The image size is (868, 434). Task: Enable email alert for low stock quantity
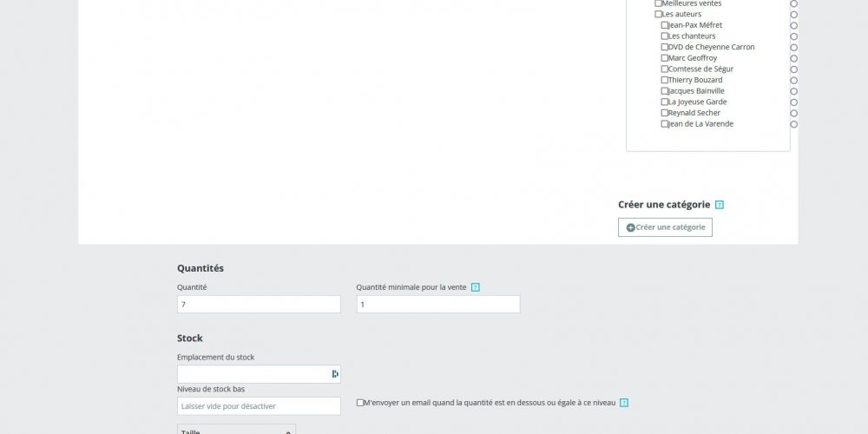[x=360, y=403]
